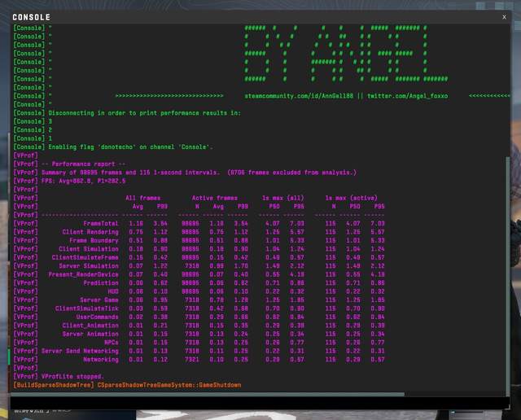
Task: Click the console command input field
Action: [x=260, y=403]
